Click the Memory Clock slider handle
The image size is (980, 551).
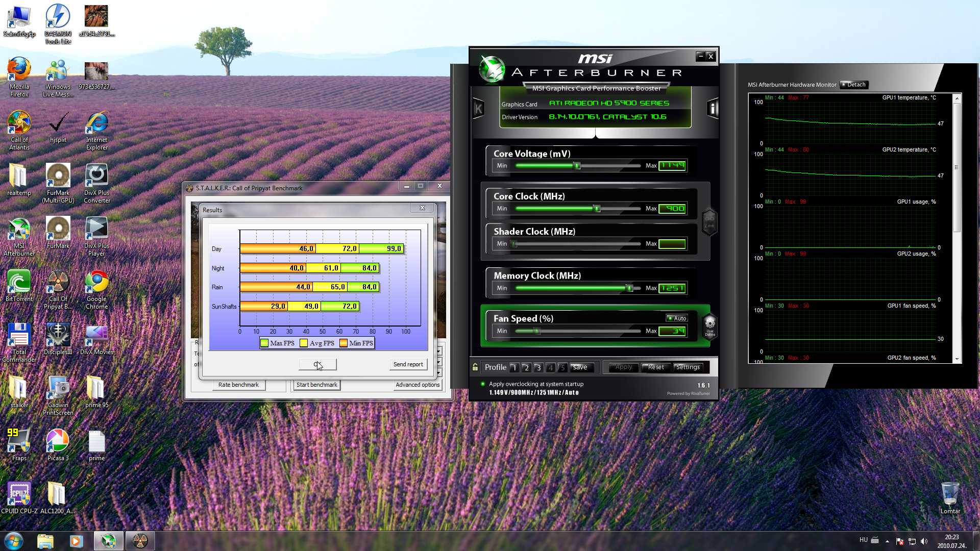pyautogui.click(x=629, y=288)
